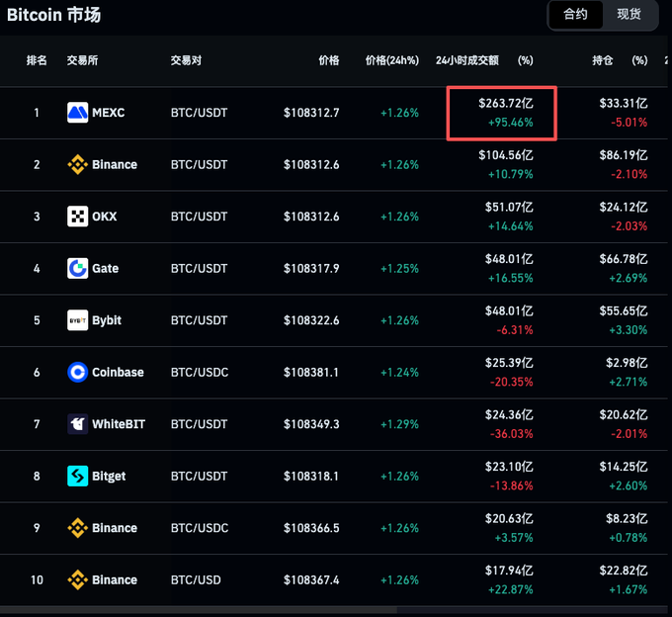The height and width of the screenshot is (617, 672).
Task: Click the price $108381.1
Action: (311, 372)
